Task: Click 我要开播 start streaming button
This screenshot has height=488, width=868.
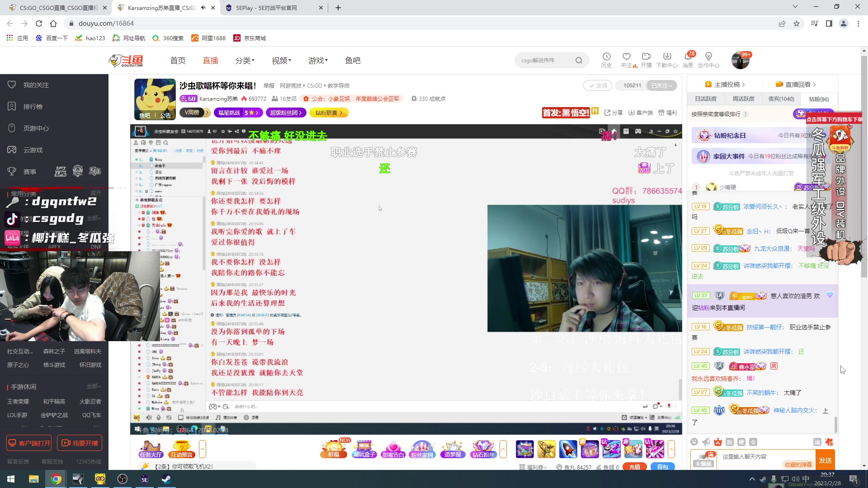Action: 80,443
